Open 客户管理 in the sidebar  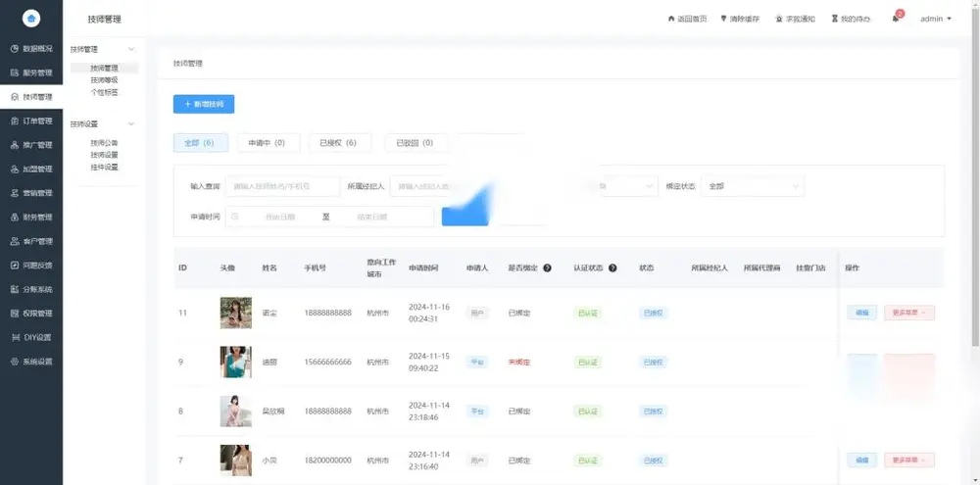pos(31,241)
